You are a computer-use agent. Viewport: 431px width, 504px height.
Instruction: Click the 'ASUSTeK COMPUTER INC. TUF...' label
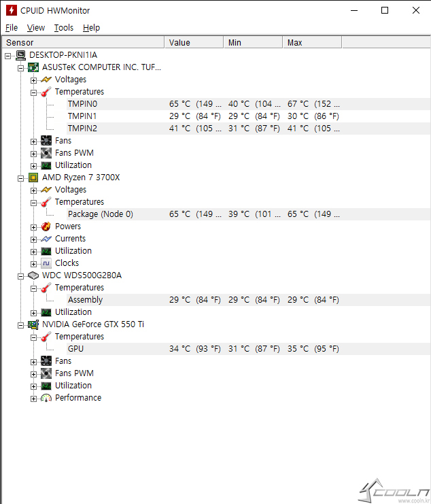[101, 67]
